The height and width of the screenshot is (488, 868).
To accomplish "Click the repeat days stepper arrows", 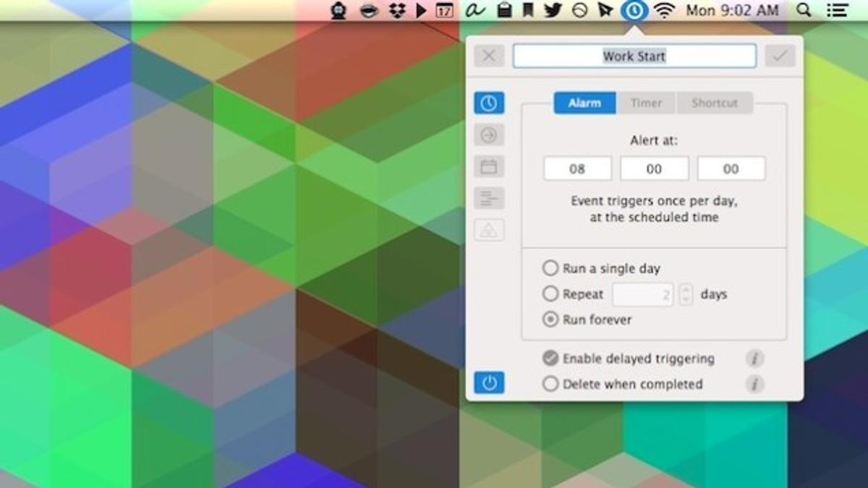I will (x=686, y=294).
